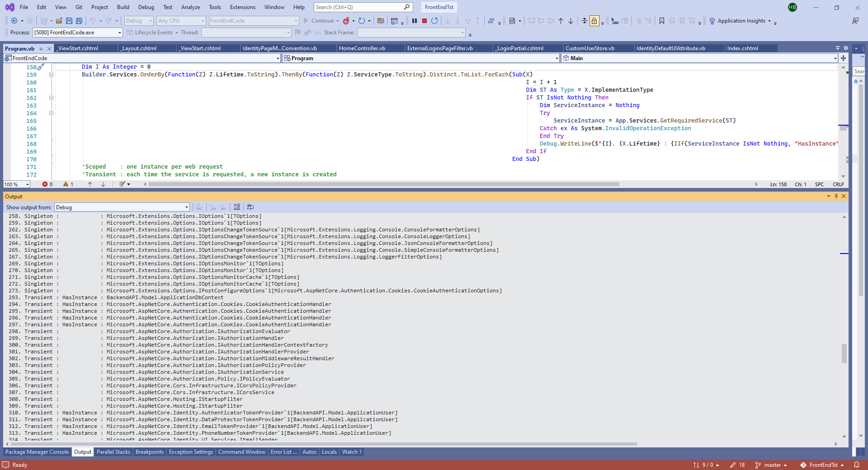The width and height of the screenshot is (868, 470).
Task: Click the Pause (Break All) debugging icon
Action: click(415, 21)
